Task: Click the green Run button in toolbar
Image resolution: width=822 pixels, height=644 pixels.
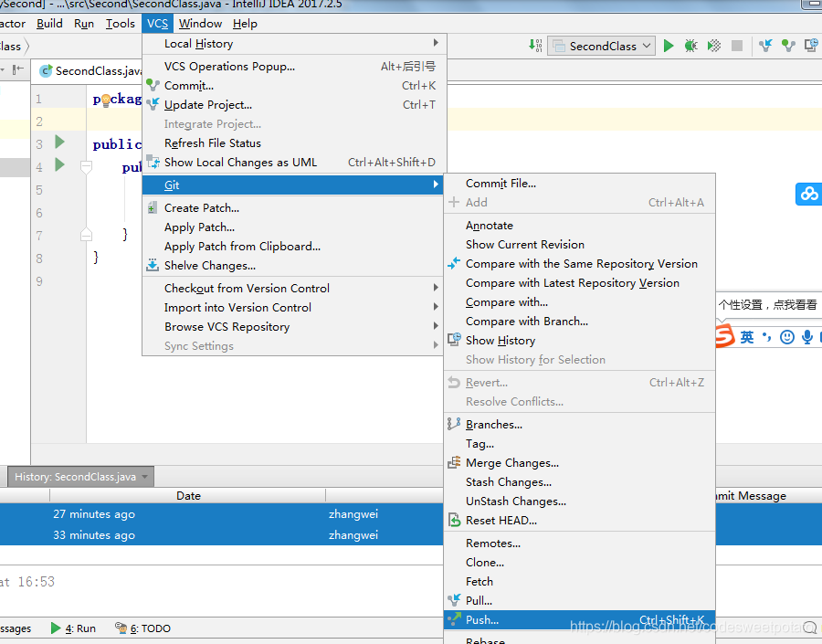Action: [x=669, y=47]
